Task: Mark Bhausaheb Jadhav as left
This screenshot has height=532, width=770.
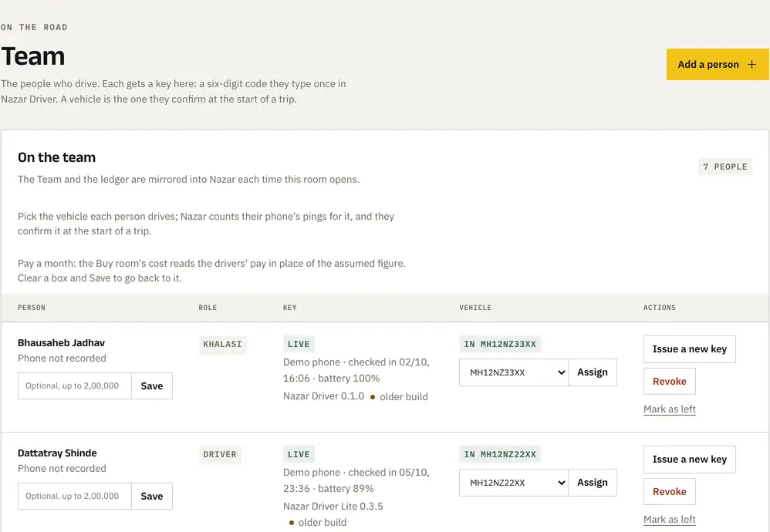Action: (x=670, y=409)
